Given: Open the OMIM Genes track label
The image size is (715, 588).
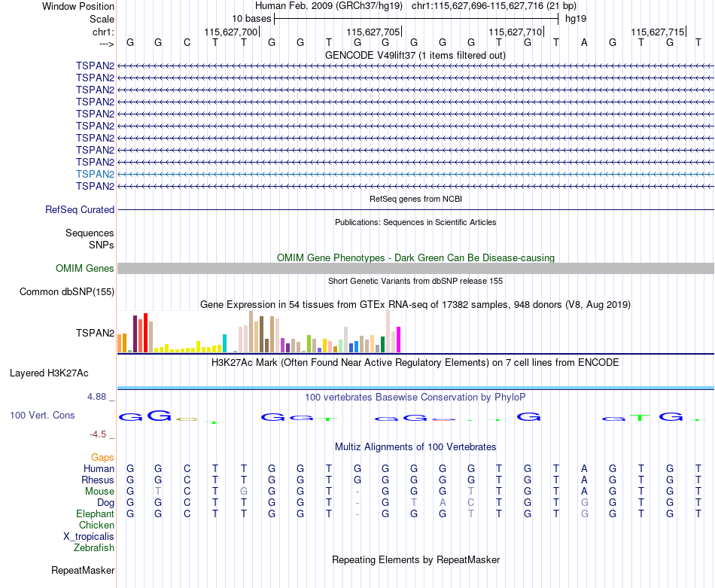Looking at the screenshot, I should pos(85,268).
